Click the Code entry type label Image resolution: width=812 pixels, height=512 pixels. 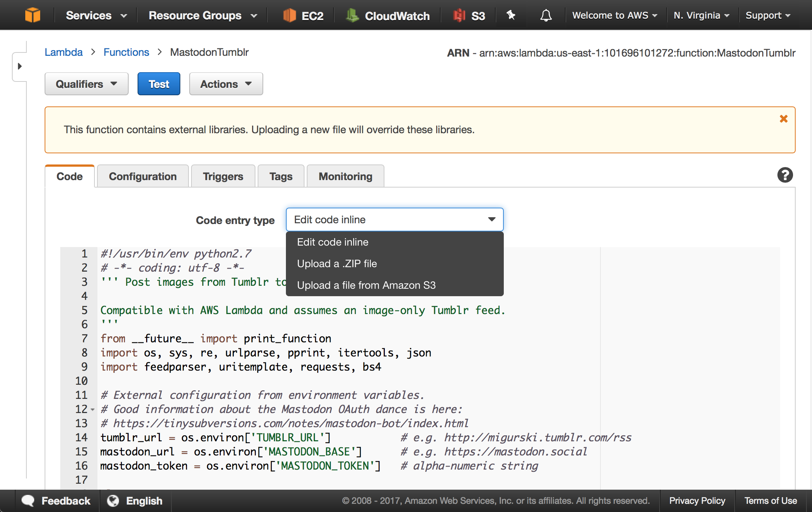[235, 220]
